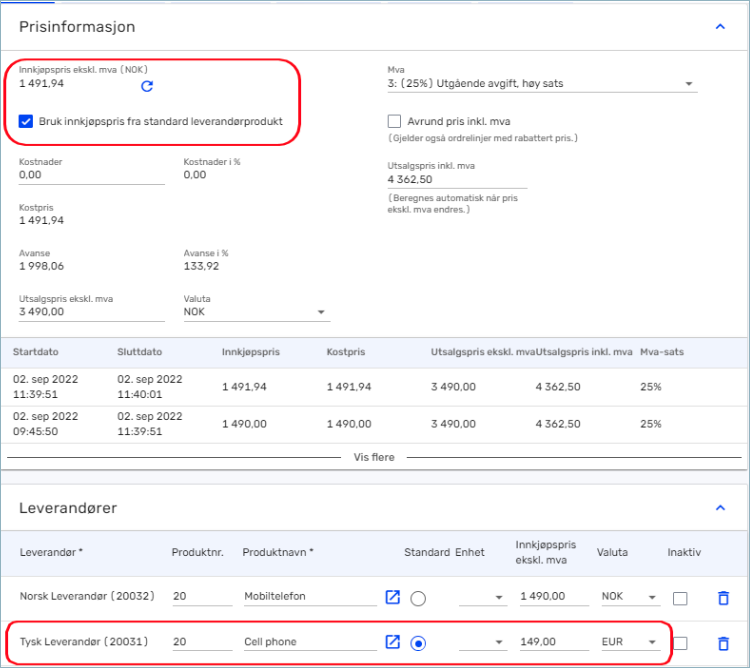
Task: Click the Avanse i % value 133,92
Action: click(201, 266)
